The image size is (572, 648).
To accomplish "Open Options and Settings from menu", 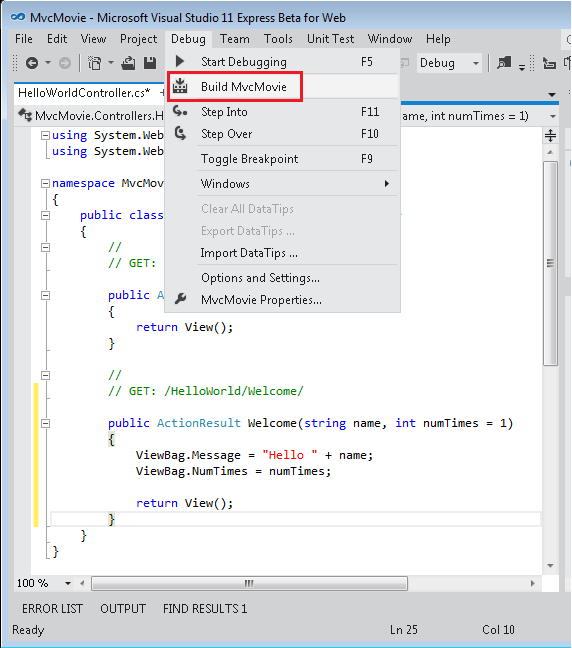I will (283, 277).
